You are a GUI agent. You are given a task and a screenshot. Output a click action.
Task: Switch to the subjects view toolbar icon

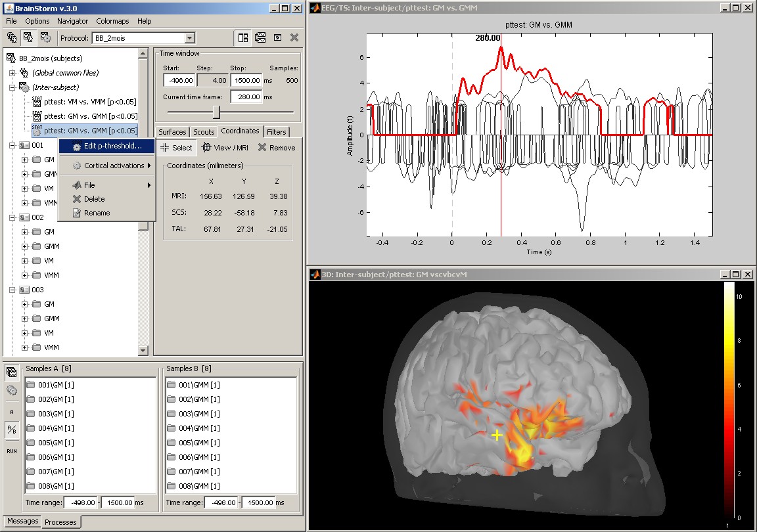tap(12, 38)
